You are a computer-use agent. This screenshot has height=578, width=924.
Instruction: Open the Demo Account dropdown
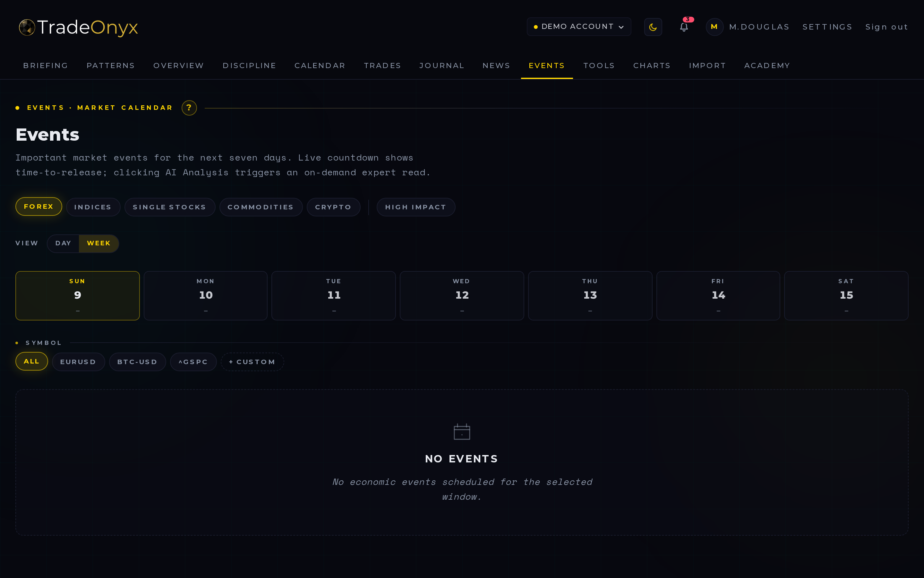click(579, 27)
